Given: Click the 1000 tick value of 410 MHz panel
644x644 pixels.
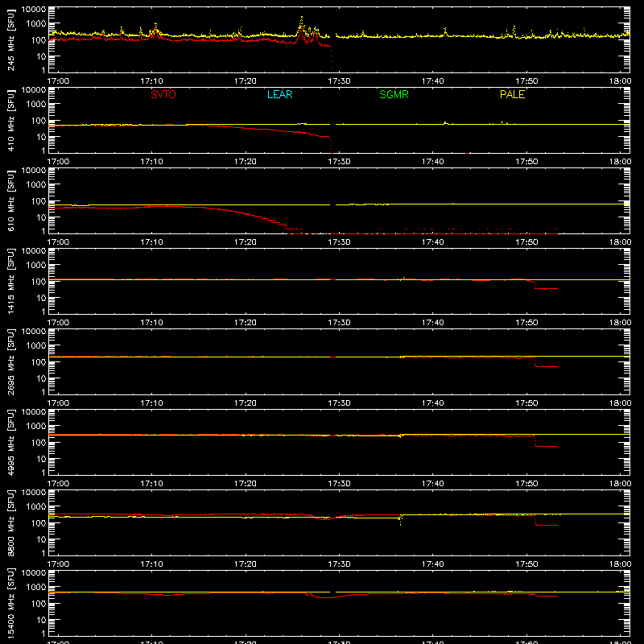Looking at the screenshot, I should pyautogui.click(x=35, y=105).
